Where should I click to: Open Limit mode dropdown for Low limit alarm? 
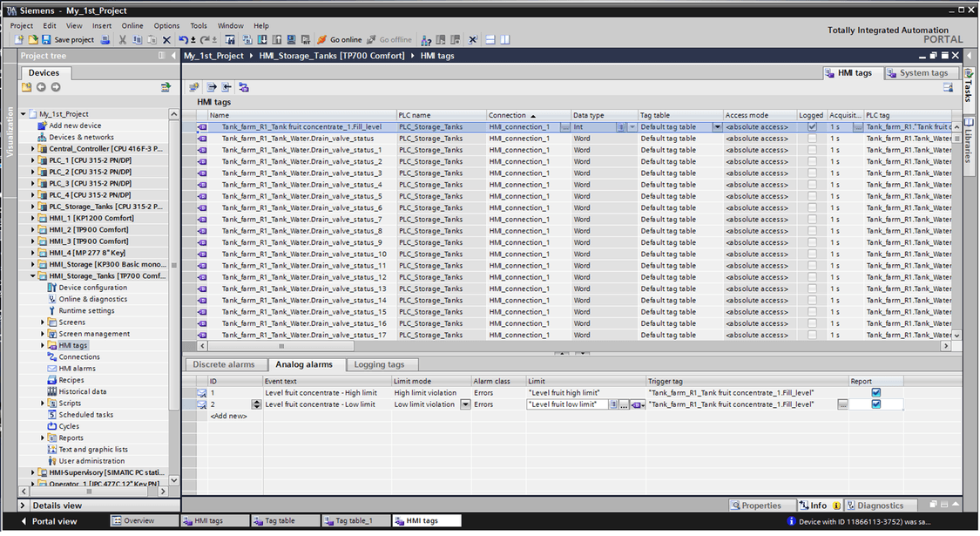[465, 404]
